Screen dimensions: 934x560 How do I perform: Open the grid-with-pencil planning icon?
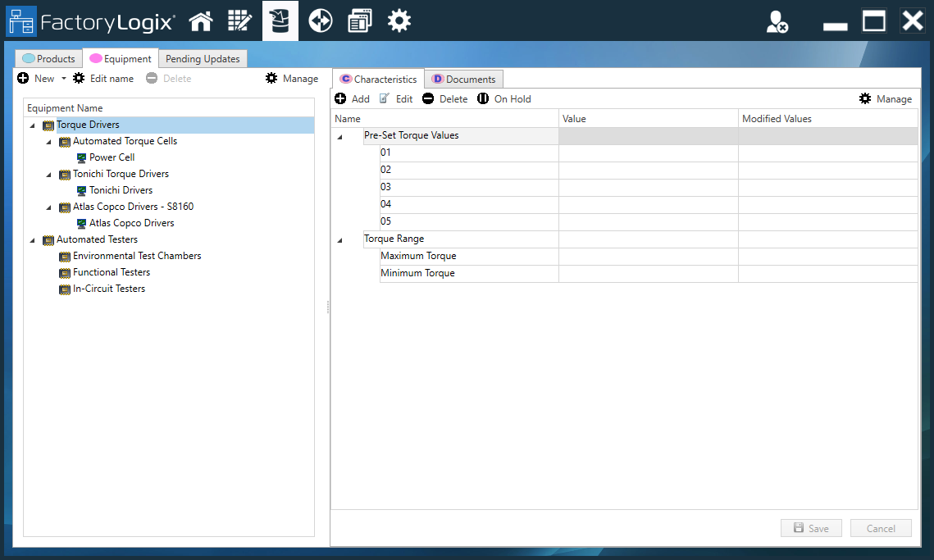[239, 21]
